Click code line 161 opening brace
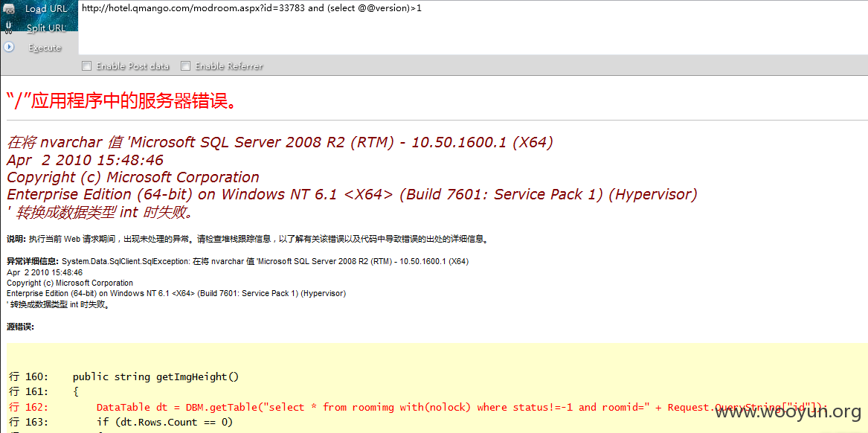The width and height of the screenshot is (868, 433). tap(45, 392)
